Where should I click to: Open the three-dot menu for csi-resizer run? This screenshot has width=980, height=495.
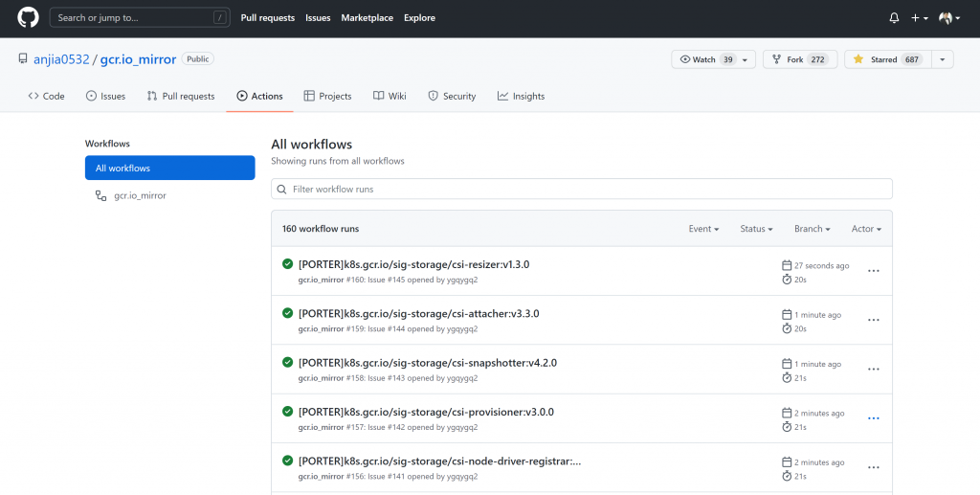click(x=874, y=271)
